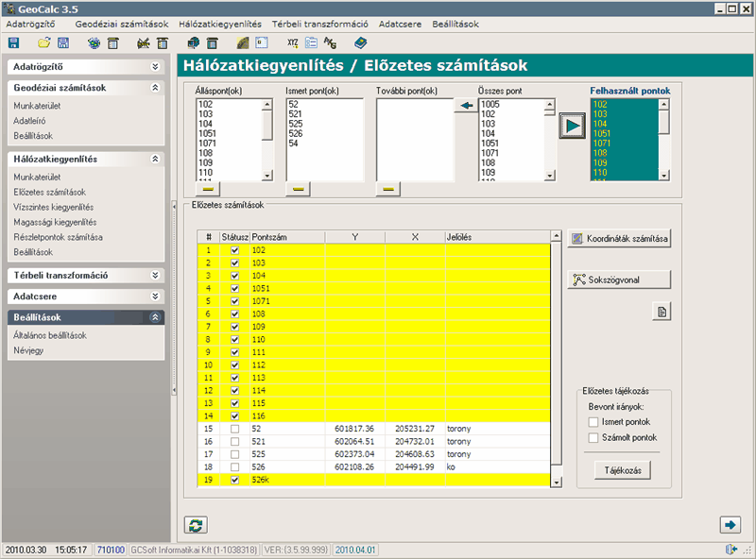Remove item with minus under Álláspont(ok) list

[x=208, y=189]
